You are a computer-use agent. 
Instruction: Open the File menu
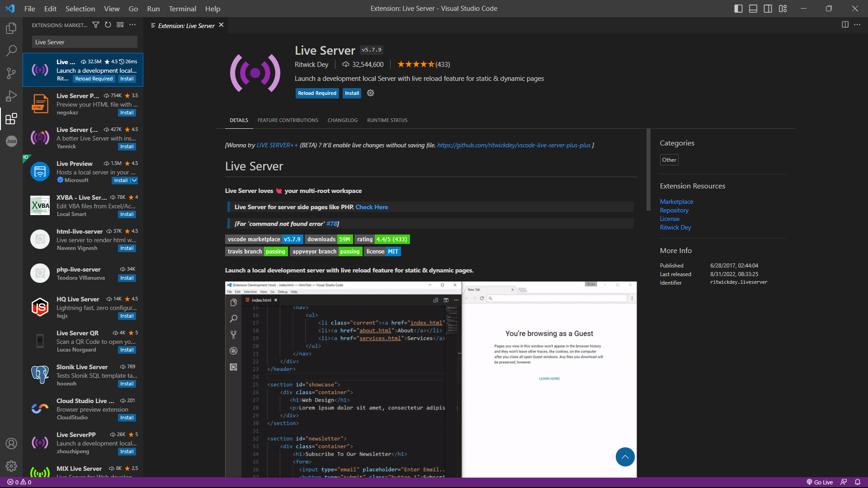click(x=30, y=9)
